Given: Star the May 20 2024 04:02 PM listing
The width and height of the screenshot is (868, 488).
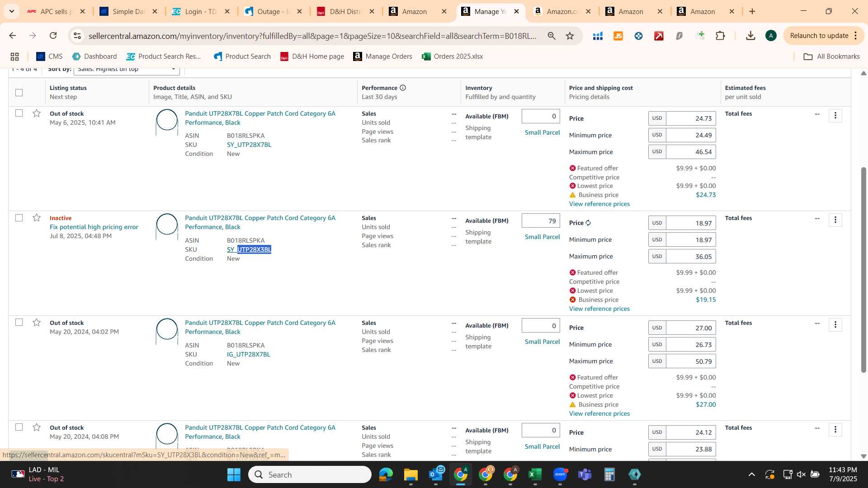Looking at the screenshot, I should (37, 322).
